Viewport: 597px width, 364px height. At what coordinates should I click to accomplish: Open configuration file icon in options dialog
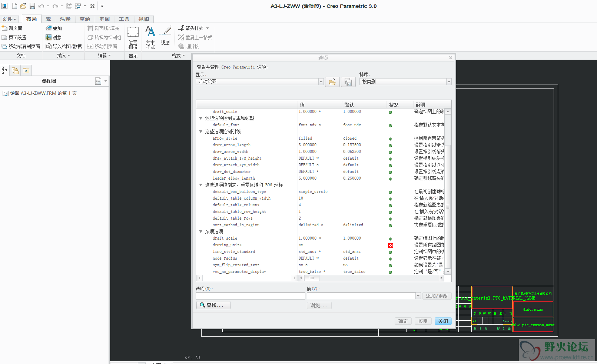332,82
